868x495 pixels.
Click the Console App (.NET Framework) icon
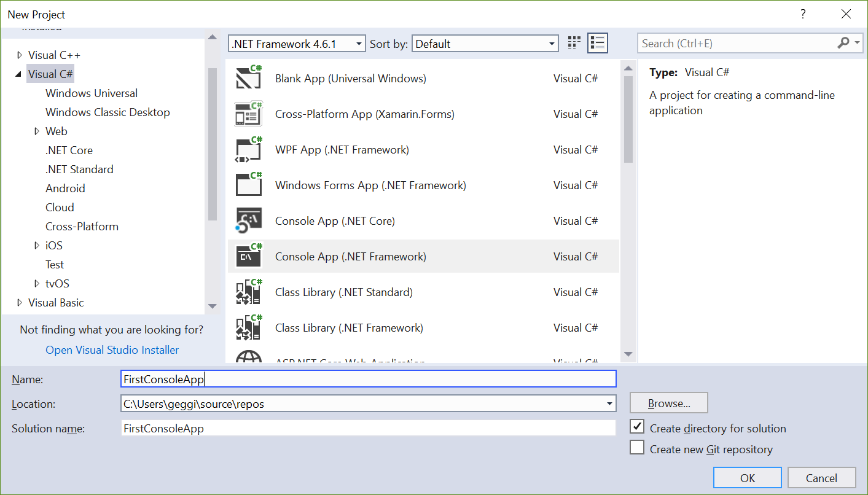pos(249,257)
